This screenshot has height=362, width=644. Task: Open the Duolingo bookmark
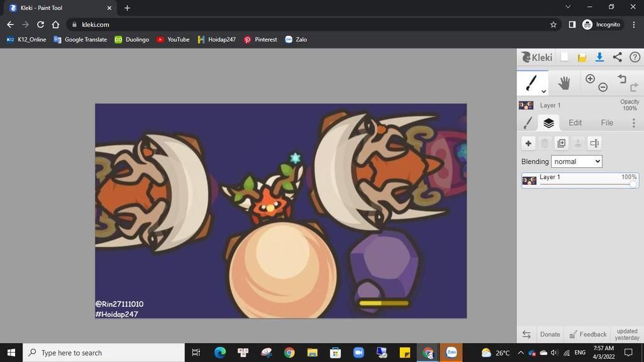131,40
